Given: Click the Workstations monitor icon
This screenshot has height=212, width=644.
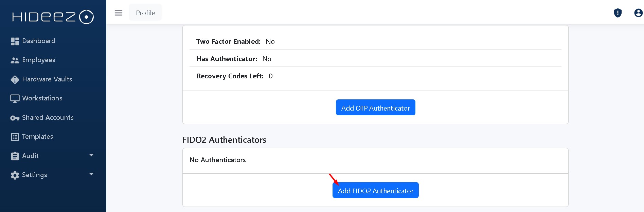Looking at the screenshot, I should click(15, 98).
